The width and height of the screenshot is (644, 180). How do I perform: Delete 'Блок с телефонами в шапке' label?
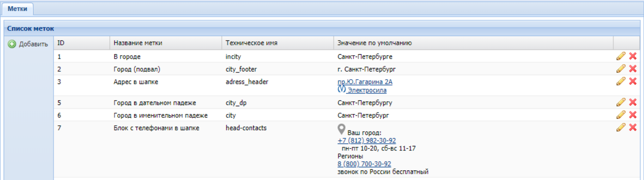pos(633,127)
